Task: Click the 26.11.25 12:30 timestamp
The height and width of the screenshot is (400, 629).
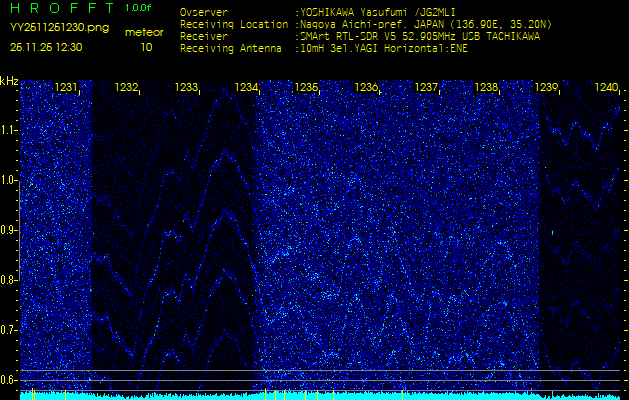Action: tap(46, 47)
